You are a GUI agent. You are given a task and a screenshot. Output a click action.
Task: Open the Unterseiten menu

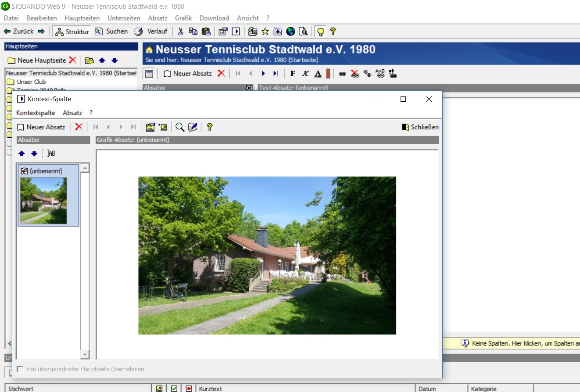tap(124, 18)
